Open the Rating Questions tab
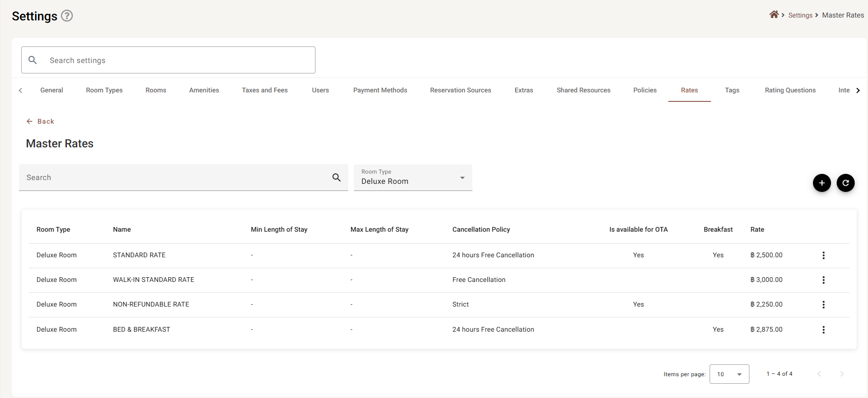The image size is (868, 398). (x=790, y=90)
